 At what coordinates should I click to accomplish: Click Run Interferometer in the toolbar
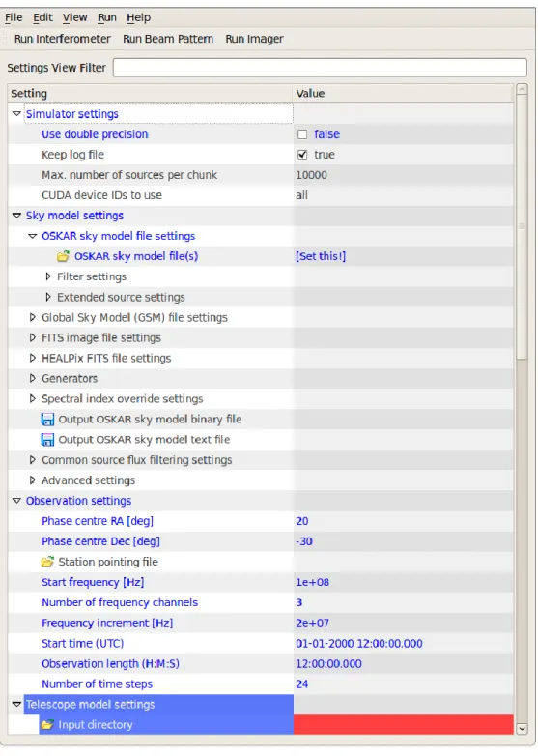tap(62, 39)
